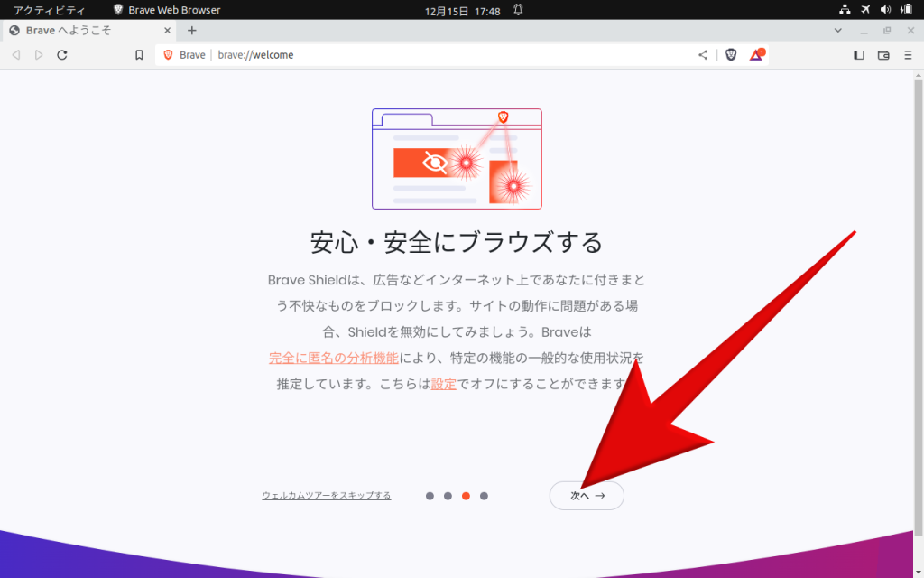Screen dimensions: 924x578
Task: Open Brave Web Browser app menu in top bar
Action: (x=167, y=10)
